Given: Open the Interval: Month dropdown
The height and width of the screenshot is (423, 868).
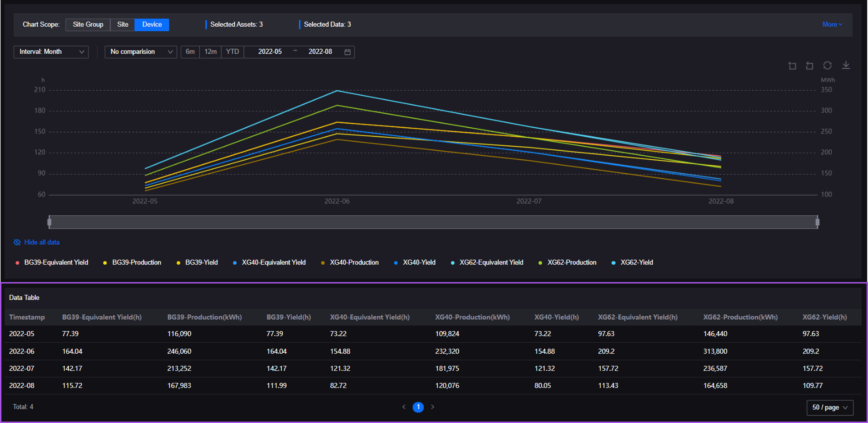Looking at the screenshot, I should click(x=51, y=52).
